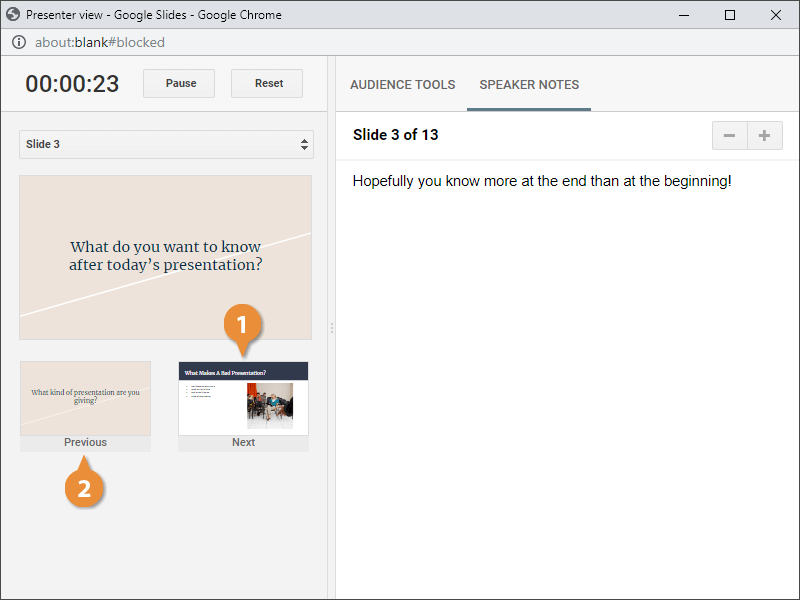Click the 00:00:23 timer display
Viewport: 800px width, 600px height.
[72, 84]
